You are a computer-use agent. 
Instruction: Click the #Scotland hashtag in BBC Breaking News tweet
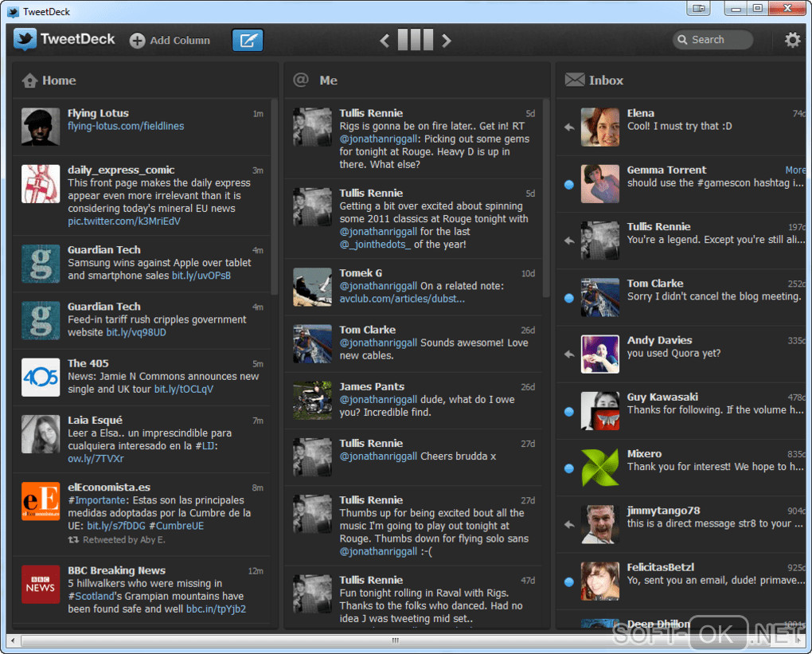coord(92,596)
